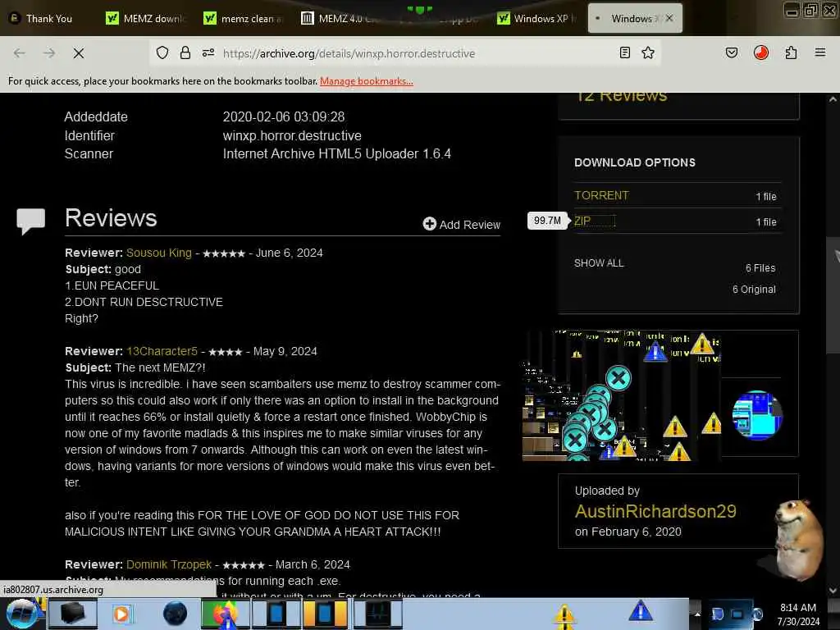Click the page scrollbar thumb

coord(832,294)
